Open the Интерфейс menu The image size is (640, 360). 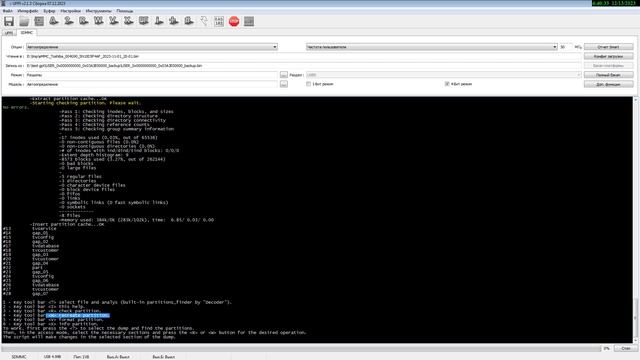[x=28, y=11]
